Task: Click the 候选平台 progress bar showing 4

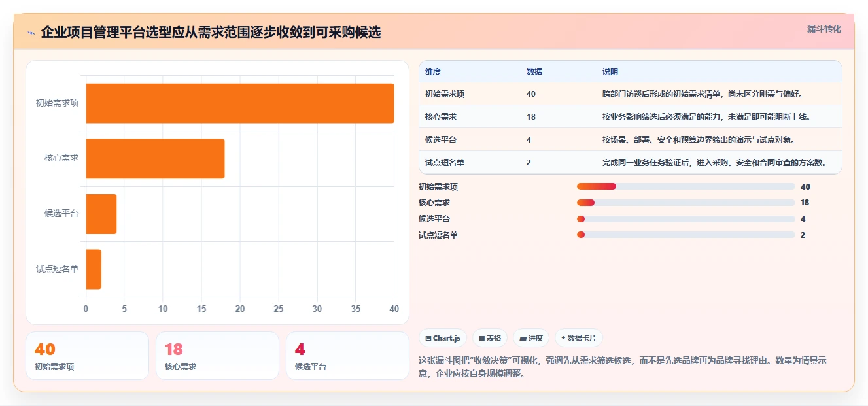Action: (x=686, y=219)
